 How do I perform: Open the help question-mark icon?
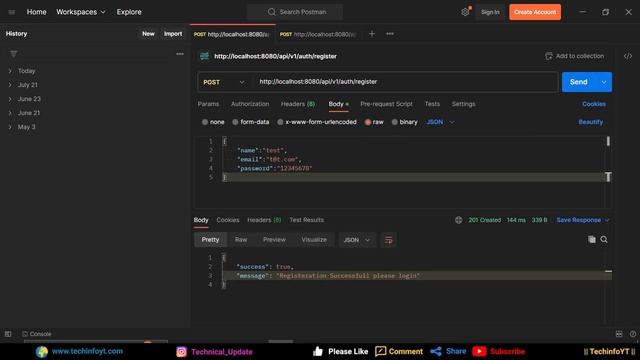coord(633,334)
